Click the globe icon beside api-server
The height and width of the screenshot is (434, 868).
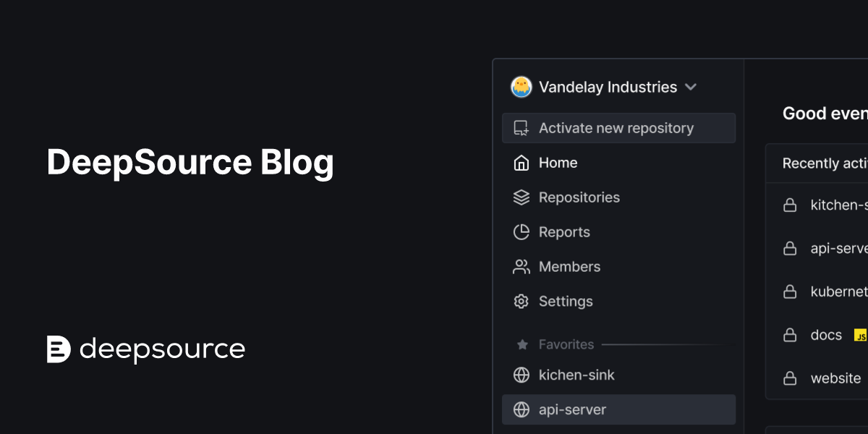point(521,409)
